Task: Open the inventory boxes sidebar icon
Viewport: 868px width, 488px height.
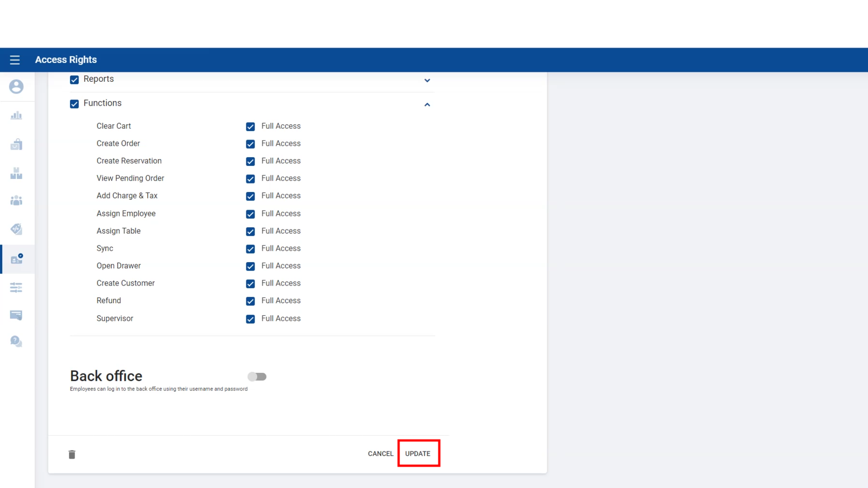Action: 16,173
